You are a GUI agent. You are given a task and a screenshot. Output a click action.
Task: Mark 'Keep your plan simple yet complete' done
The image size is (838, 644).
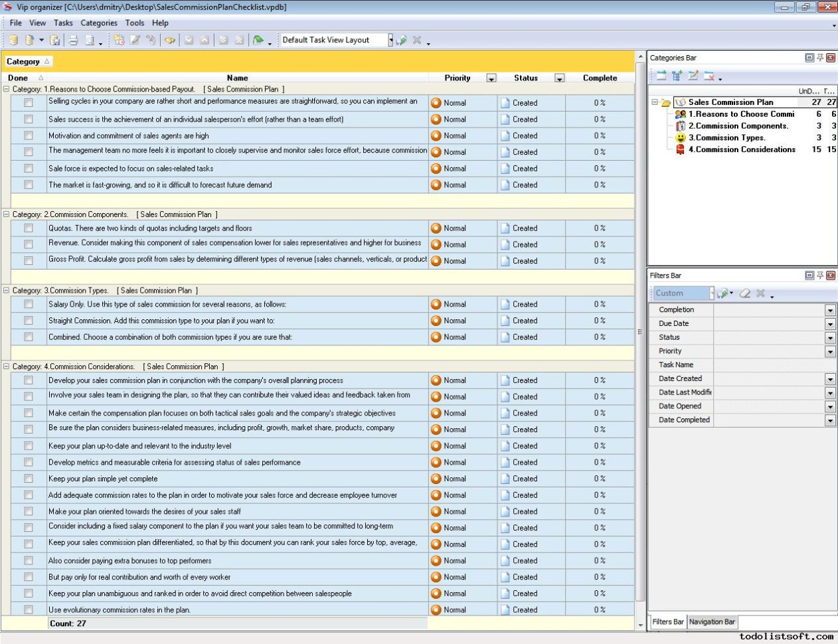tap(28, 479)
